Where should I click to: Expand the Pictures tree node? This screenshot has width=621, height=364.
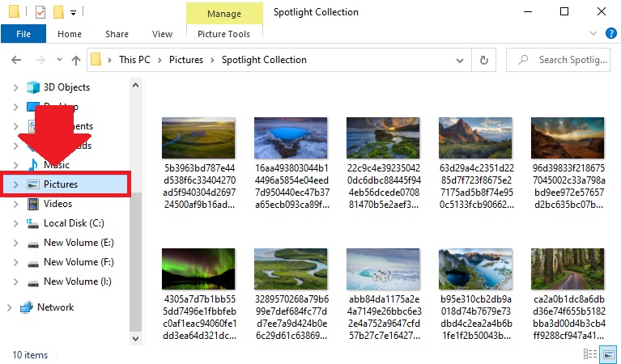pos(16,184)
